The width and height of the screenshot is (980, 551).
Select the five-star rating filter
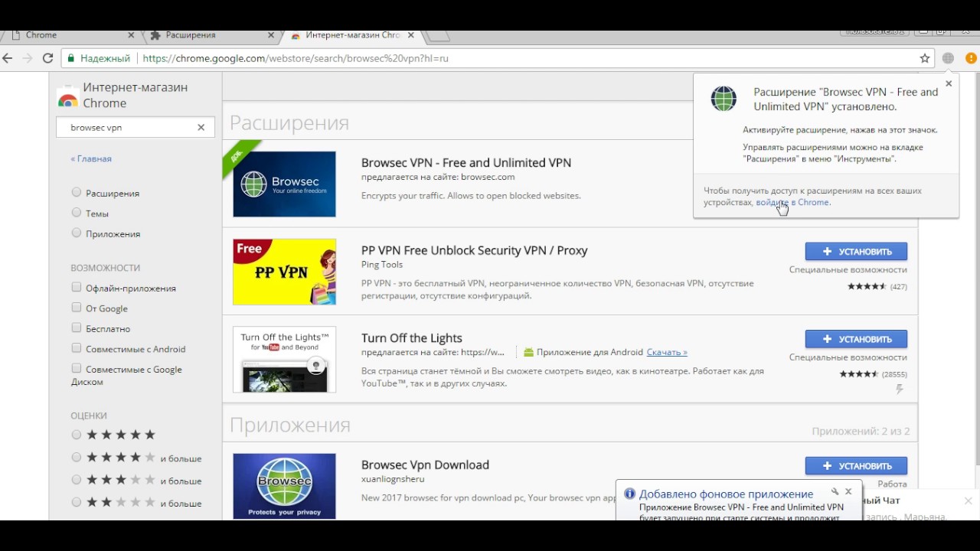[76, 435]
